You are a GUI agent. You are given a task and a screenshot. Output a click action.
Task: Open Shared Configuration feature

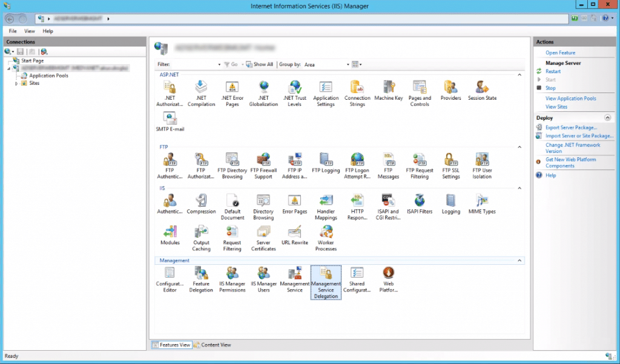357,279
